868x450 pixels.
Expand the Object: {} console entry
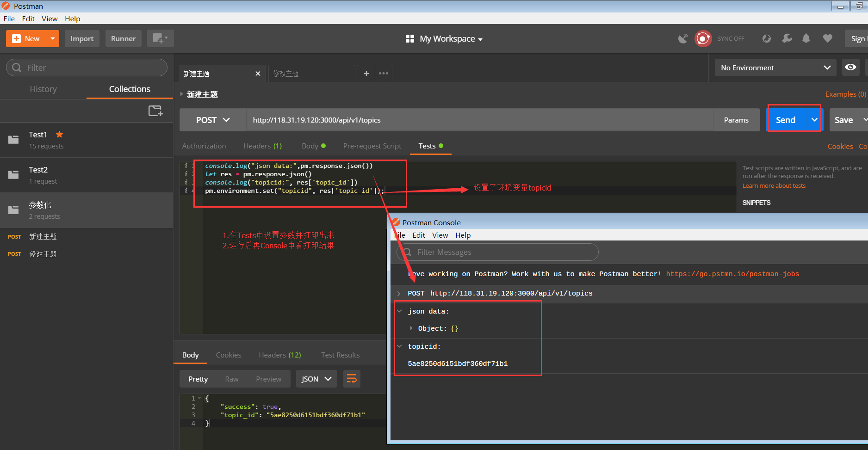(411, 328)
